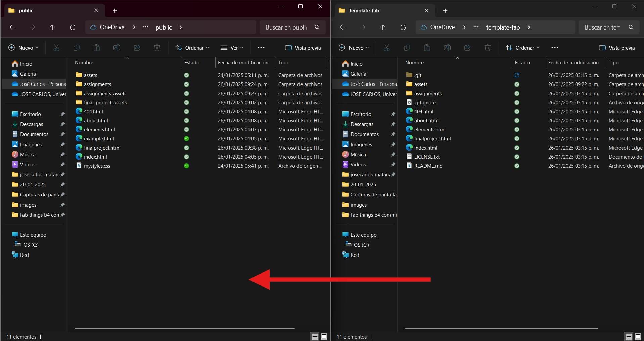The width and height of the screenshot is (644, 341).
Task: Select example.html in public window
Action: 99,138
